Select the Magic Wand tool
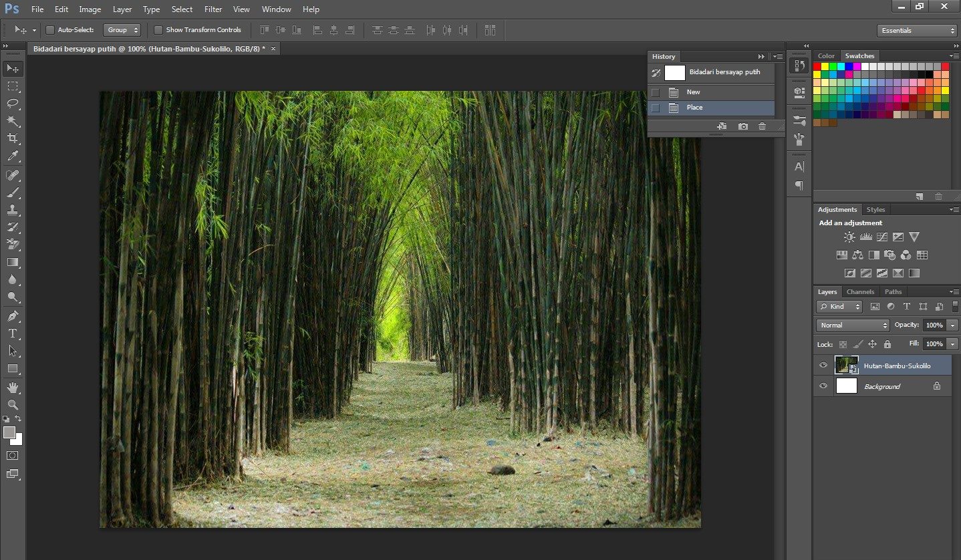Screen dimensions: 961x560 pos(13,121)
